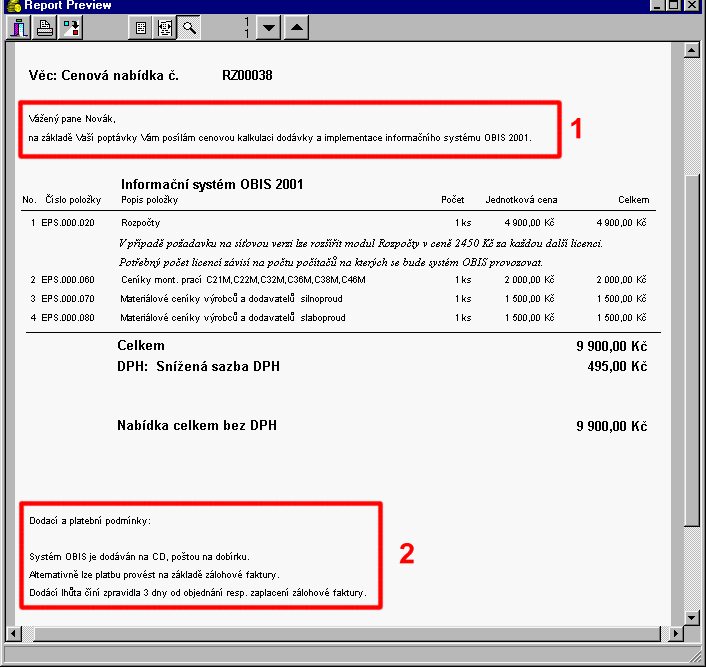Click vertical scrollbar down arrow
The image size is (706, 668).
click(x=692, y=617)
